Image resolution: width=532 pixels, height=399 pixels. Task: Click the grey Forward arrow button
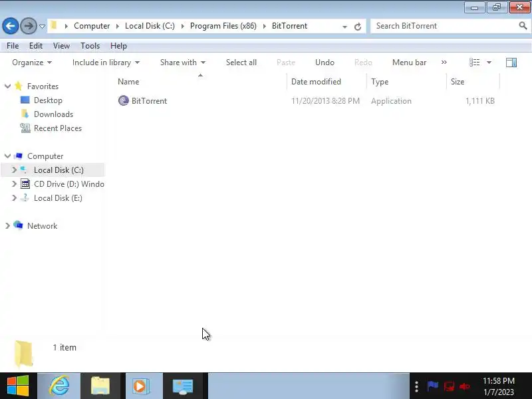point(29,26)
